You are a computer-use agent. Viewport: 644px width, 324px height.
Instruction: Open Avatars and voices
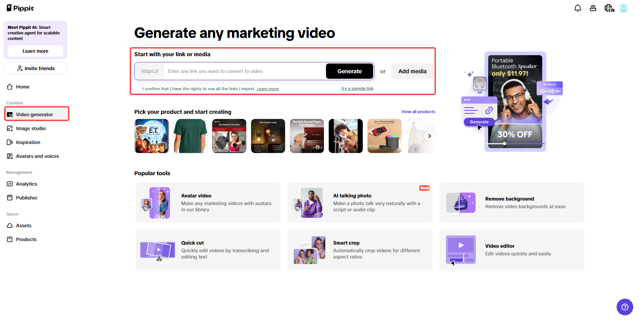37,156
